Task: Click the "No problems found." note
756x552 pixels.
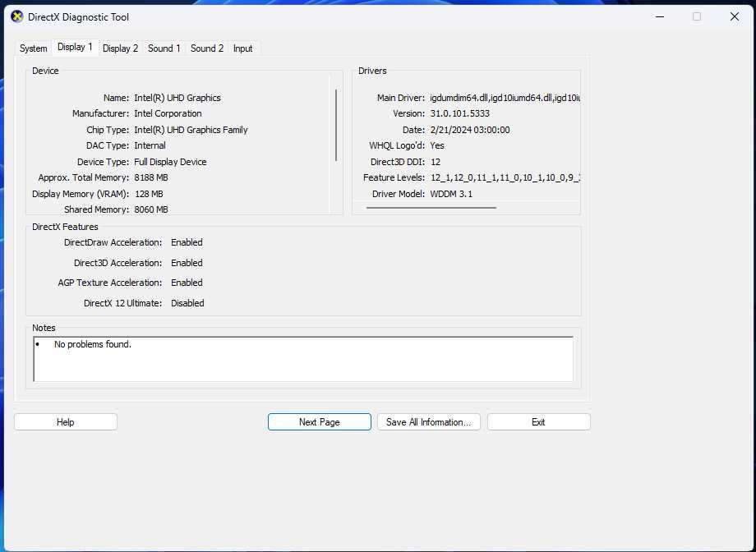Action: coord(93,344)
